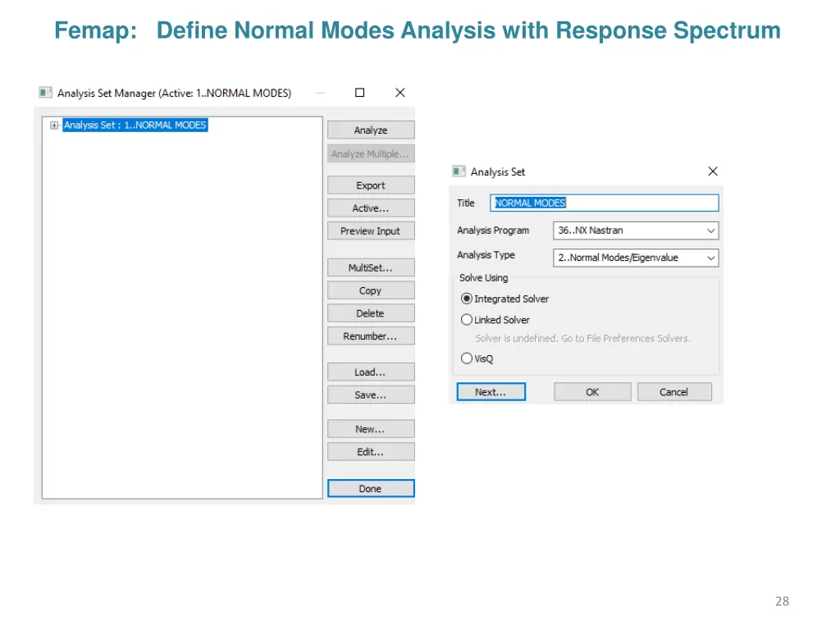Click the Analysis Set dialog window icon
840x630 pixels.
tap(459, 171)
